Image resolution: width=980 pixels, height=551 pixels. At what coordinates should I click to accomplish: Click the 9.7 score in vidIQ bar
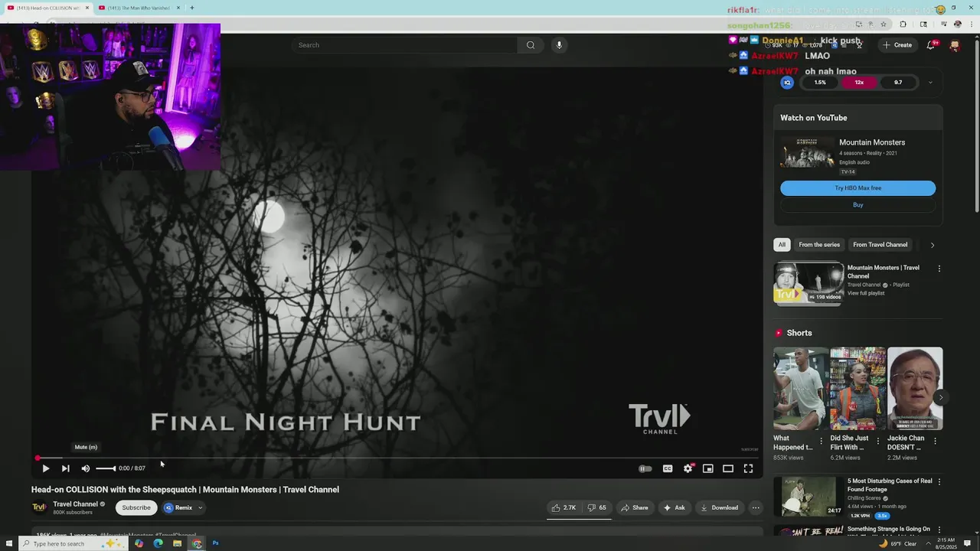[898, 83]
